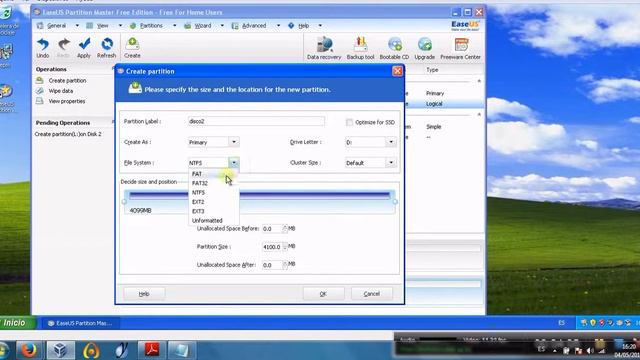Screen dimensions: 640x360
Task: Click the Upgrade icon
Action: pyautogui.click(x=424, y=48)
